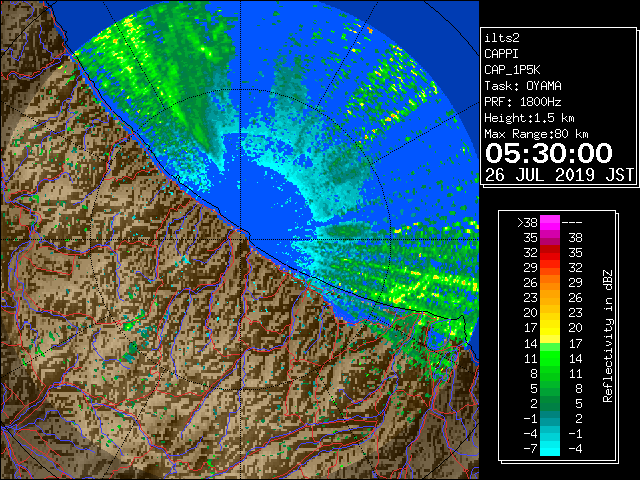Click the 05:30:00 timestamp
Viewport: 640px width, 480px height.
click(549, 153)
